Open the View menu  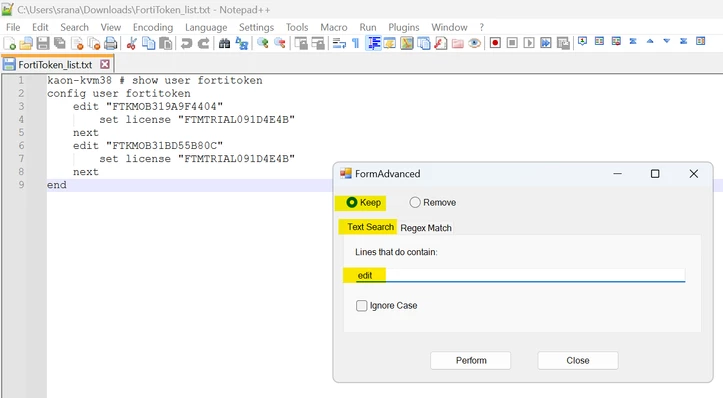[x=111, y=27]
